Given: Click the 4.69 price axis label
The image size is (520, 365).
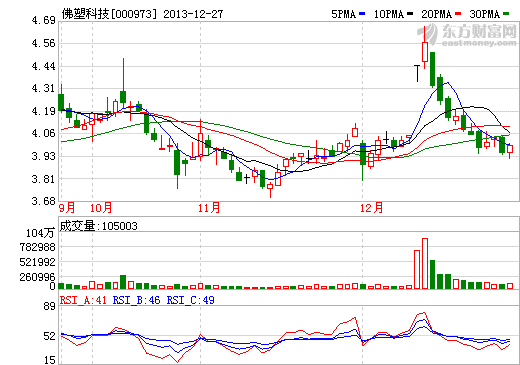Looking at the screenshot, I should pos(43,20).
